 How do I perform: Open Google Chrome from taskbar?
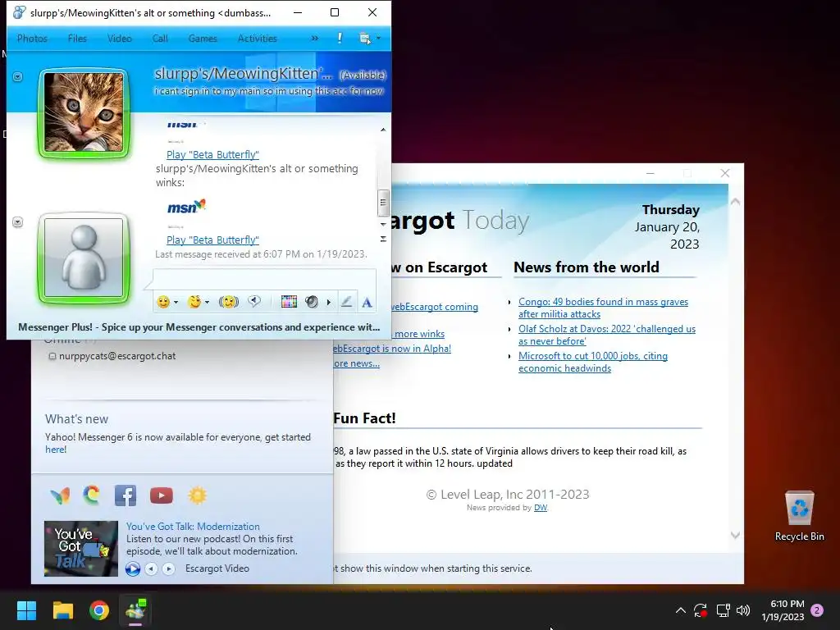99,610
